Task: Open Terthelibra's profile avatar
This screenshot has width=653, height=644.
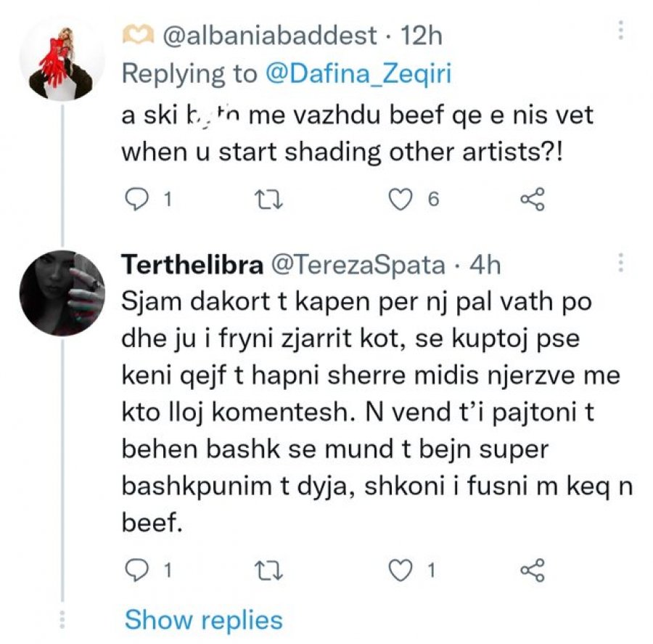Action: pos(62,293)
